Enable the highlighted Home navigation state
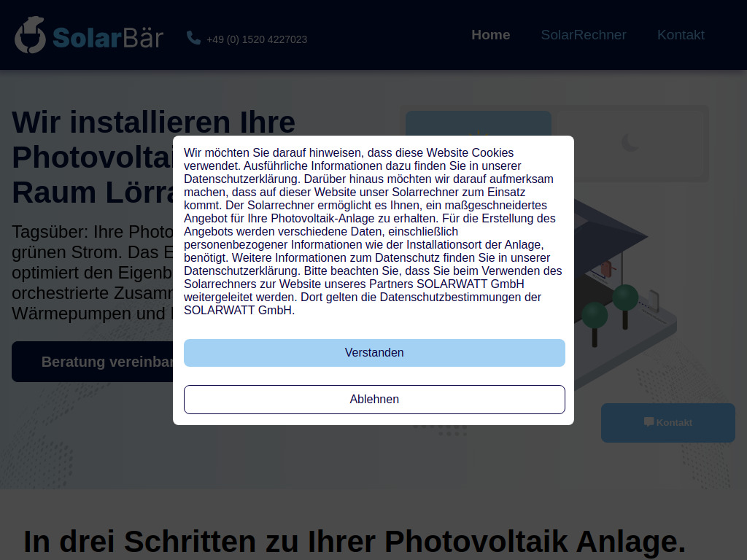 pos(490,34)
